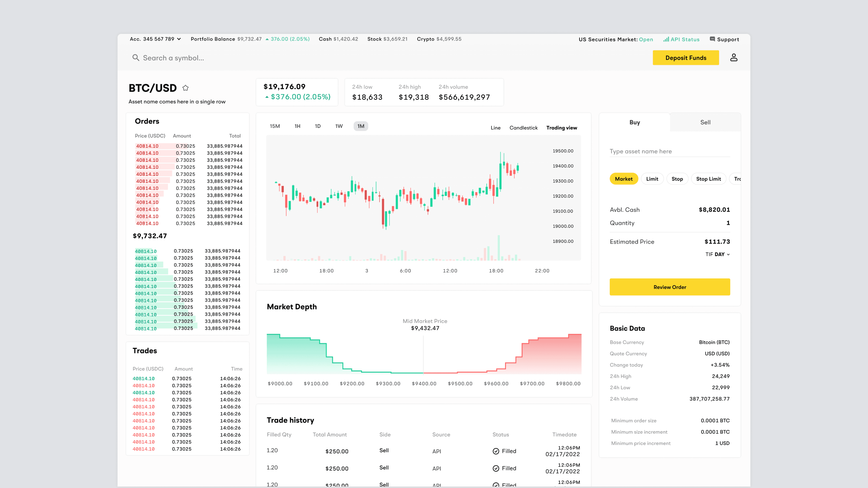868x488 pixels.
Task: Click the Price (USDC) header in Orders
Action: (x=150, y=136)
